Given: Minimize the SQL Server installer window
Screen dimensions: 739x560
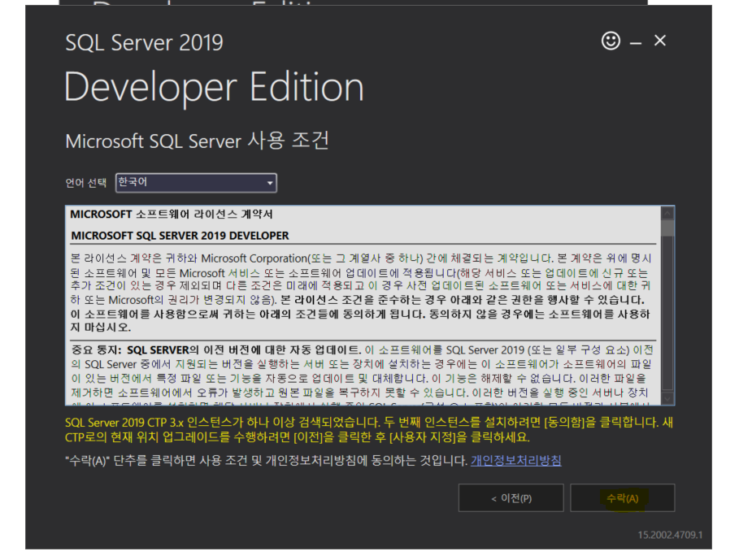Looking at the screenshot, I should pos(635,43).
